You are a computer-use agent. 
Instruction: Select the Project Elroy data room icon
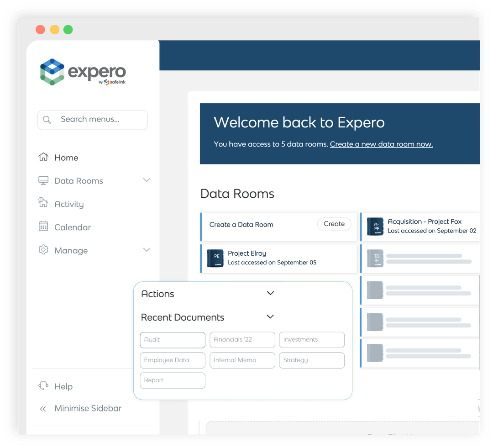click(x=215, y=258)
